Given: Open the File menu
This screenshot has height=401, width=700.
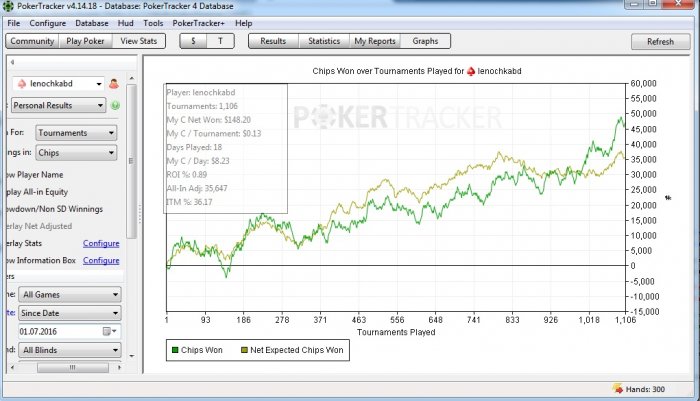Looking at the screenshot, I should point(13,23).
